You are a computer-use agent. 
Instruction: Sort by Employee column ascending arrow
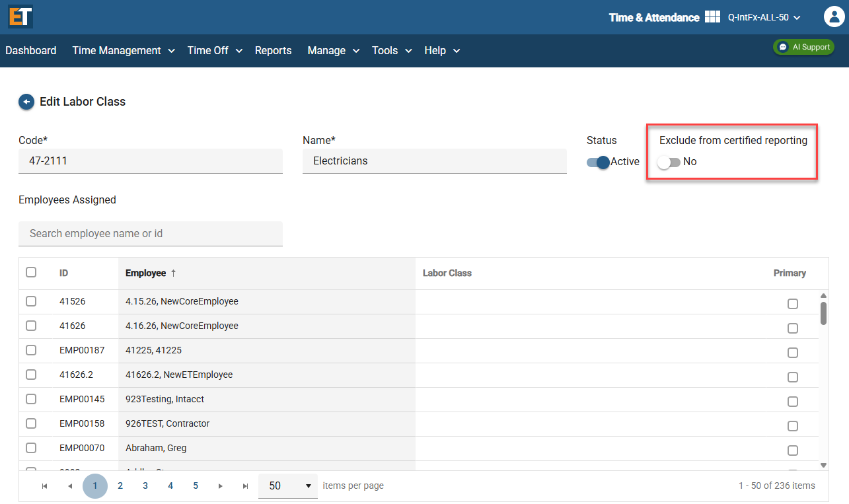coord(174,273)
